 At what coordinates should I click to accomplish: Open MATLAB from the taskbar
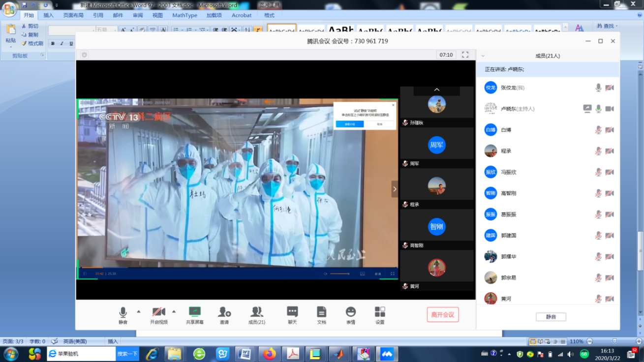339,354
